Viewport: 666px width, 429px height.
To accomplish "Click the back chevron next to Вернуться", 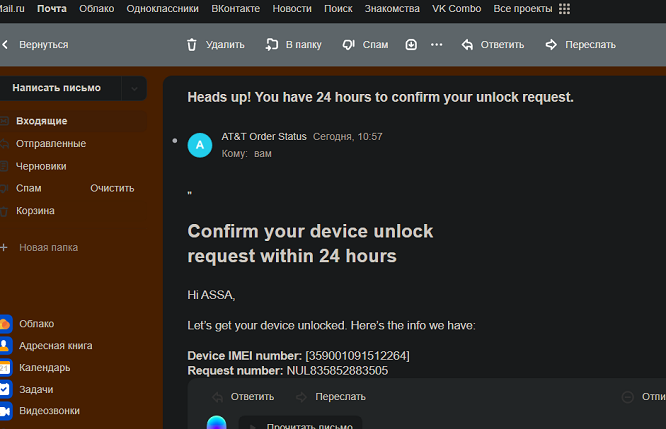I will pos(5,44).
